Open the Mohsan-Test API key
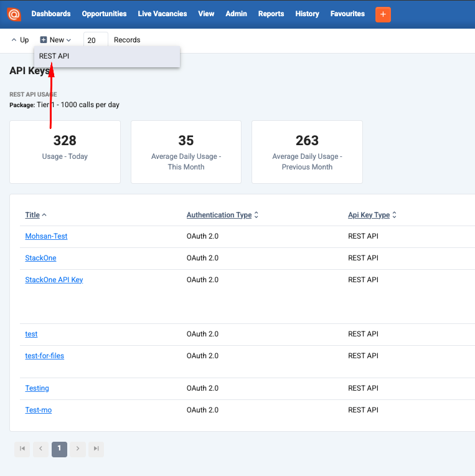Screen dimensions: 475x476 (46, 236)
